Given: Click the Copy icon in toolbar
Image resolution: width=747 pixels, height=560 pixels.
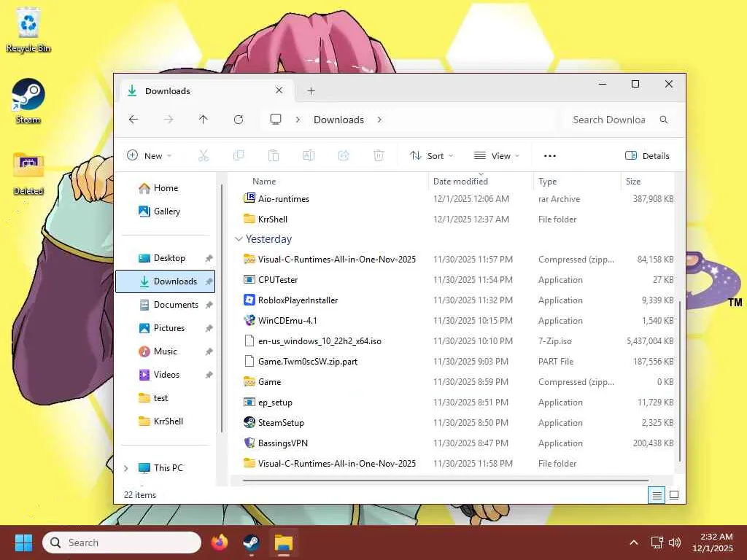Looking at the screenshot, I should pos(239,155).
